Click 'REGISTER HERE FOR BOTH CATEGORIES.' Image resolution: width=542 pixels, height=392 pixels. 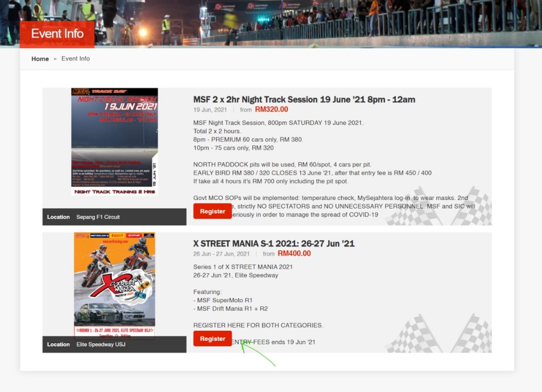[x=258, y=325]
